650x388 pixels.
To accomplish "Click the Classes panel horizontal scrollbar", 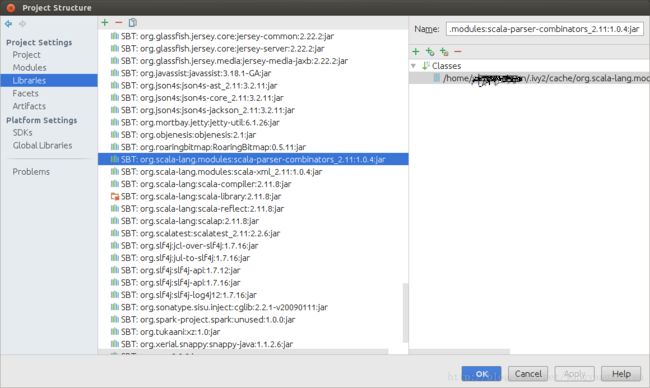I will click(459, 352).
